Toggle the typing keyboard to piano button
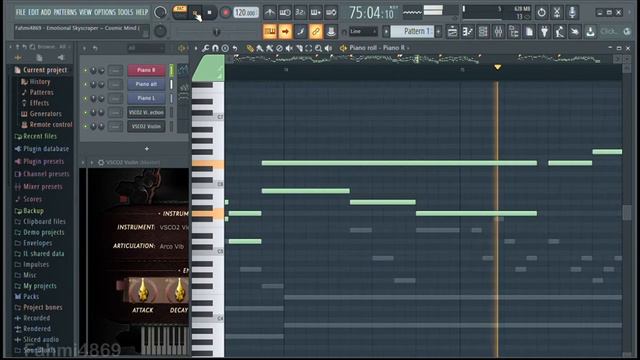This screenshot has width=640, height=360. (270, 31)
